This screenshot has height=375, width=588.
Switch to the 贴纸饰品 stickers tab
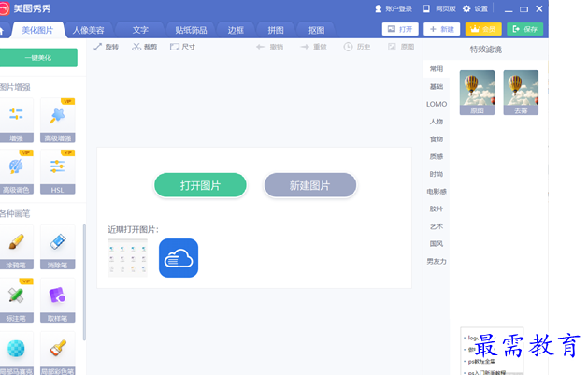(x=191, y=30)
